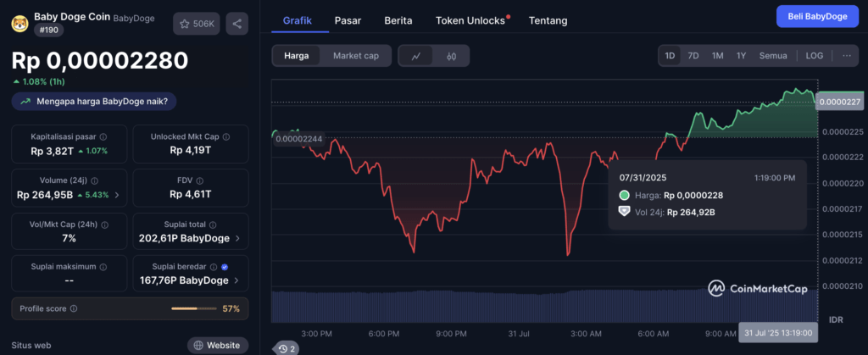The width and height of the screenshot is (868, 355).
Task: Open the Berita tab
Action: click(x=398, y=21)
